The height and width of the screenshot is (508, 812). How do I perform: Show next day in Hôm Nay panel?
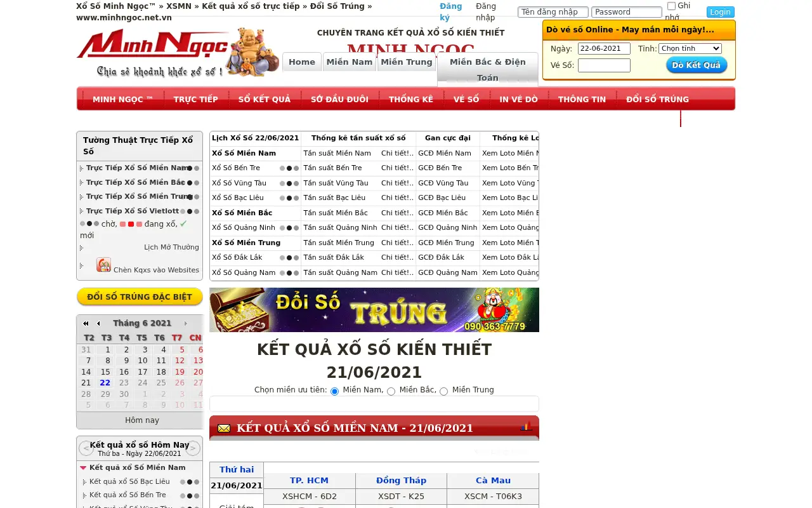pyautogui.click(x=193, y=448)
